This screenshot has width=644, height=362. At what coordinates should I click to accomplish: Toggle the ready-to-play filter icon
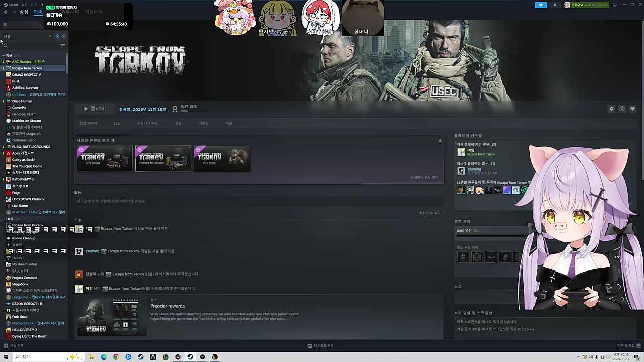click(x=63, y=36)
